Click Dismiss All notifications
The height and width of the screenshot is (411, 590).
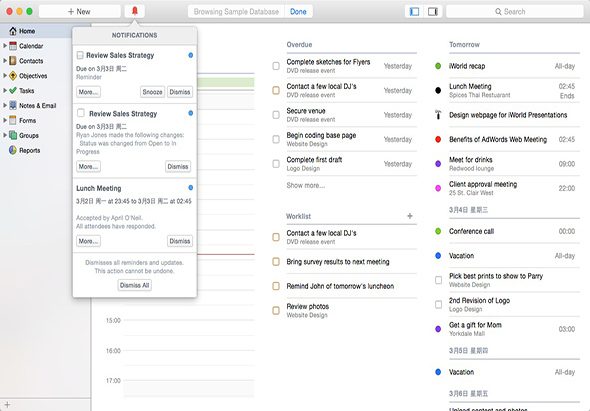[134, 285]
